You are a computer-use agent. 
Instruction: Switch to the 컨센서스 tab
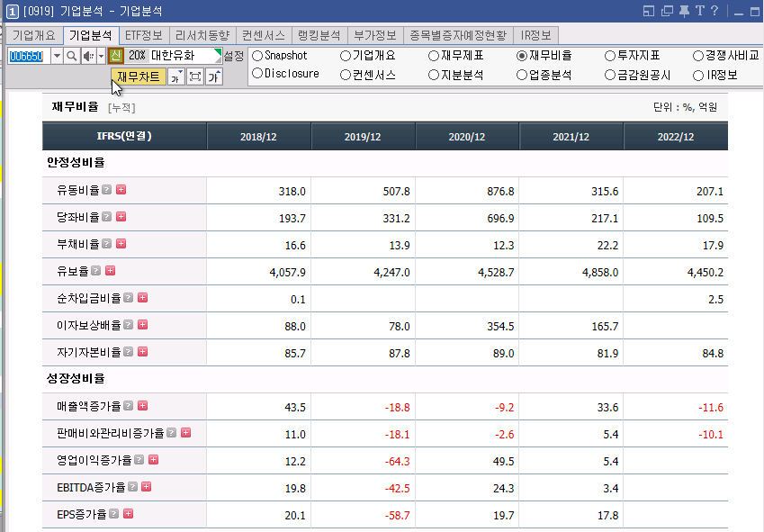pyautogui.click(x=264, y=35)
